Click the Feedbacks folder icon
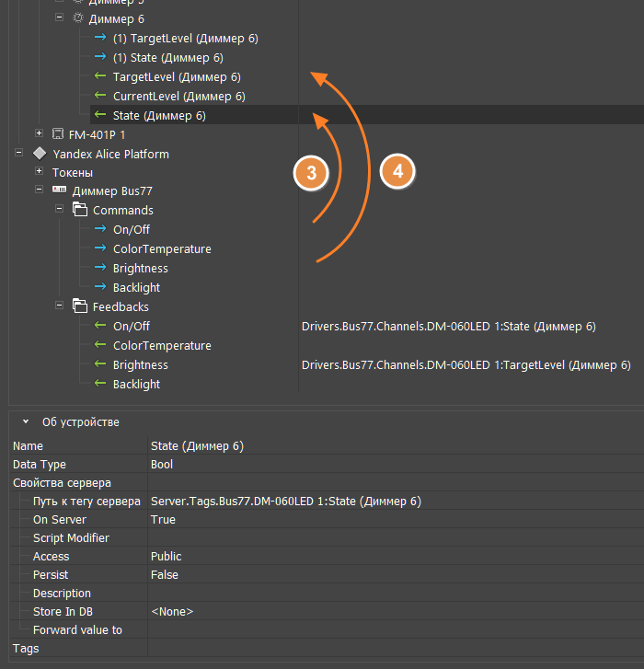This screenshot has height=669, width=644. tap(79, 307)
